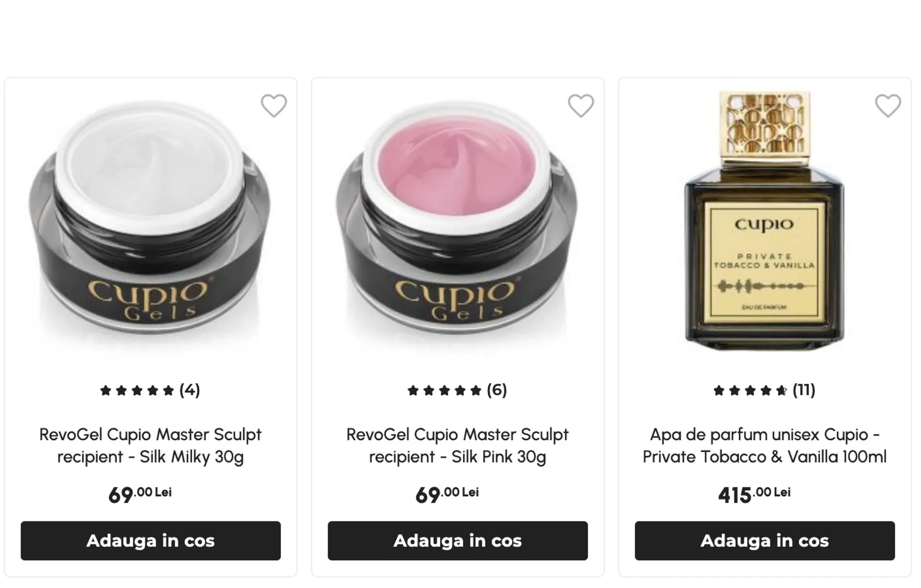Open the Tobacco & Vanilla perfume bottle image
This screenshot has width=921, height=588.
click(x=764, y=221)
